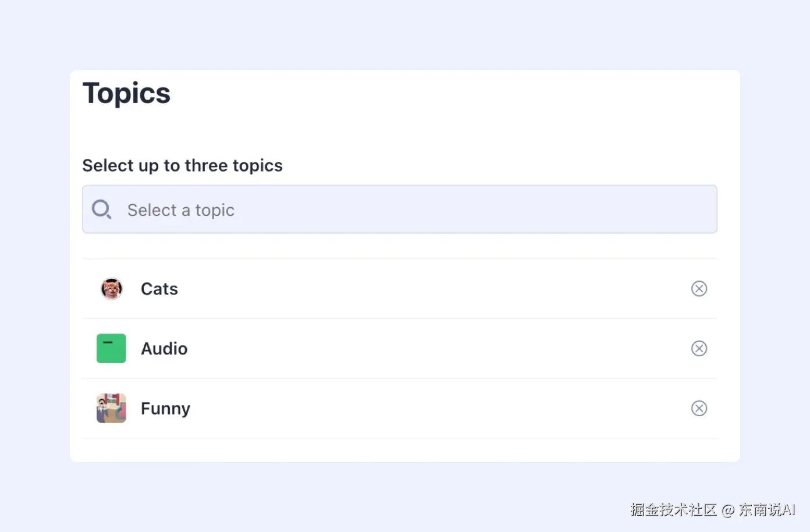Select the Cats topic name
The height and width of the screenshot is (532, 810).
[159, 289]
